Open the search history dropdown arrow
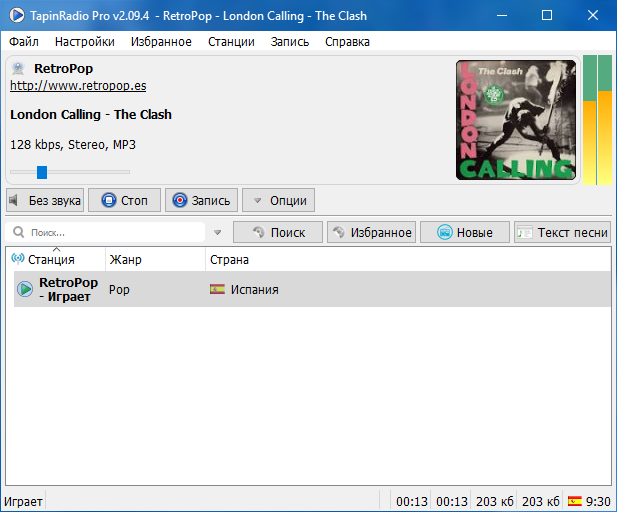Viewport: 617px width, 512px height. tap(217, 233)
